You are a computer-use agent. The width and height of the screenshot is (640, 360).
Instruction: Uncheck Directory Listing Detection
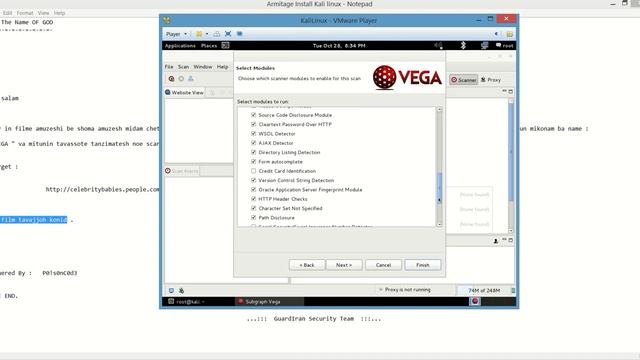pos(253,152)
